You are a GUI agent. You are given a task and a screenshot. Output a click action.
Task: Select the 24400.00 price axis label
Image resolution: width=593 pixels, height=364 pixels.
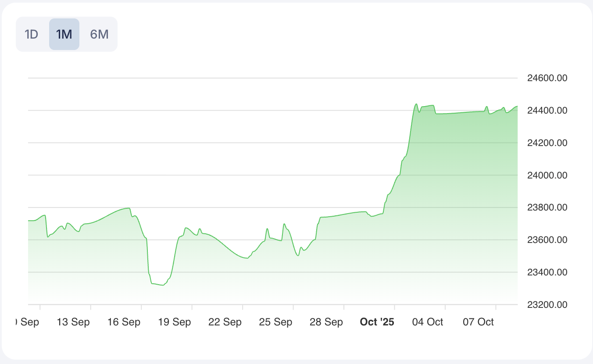point(547,111)
